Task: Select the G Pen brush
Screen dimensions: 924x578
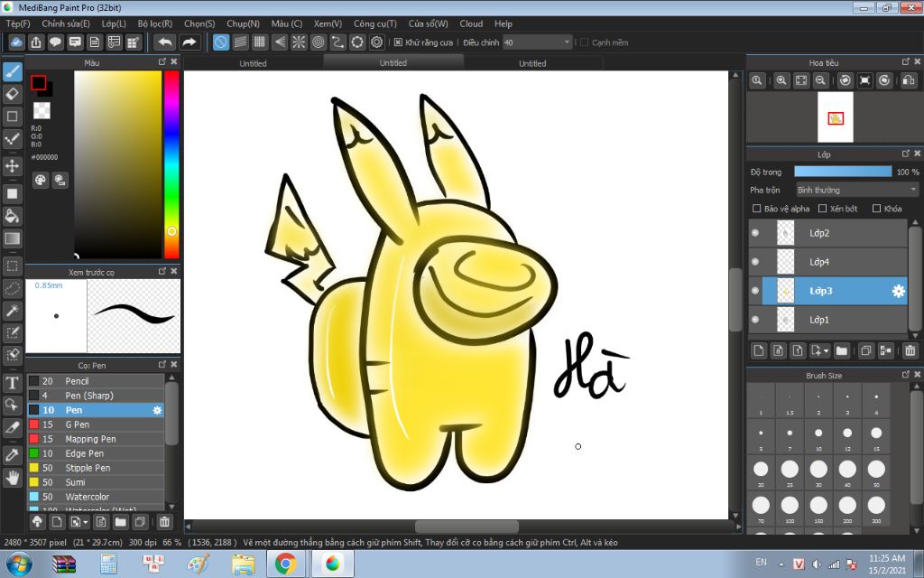Action: (x=96, y=424)
